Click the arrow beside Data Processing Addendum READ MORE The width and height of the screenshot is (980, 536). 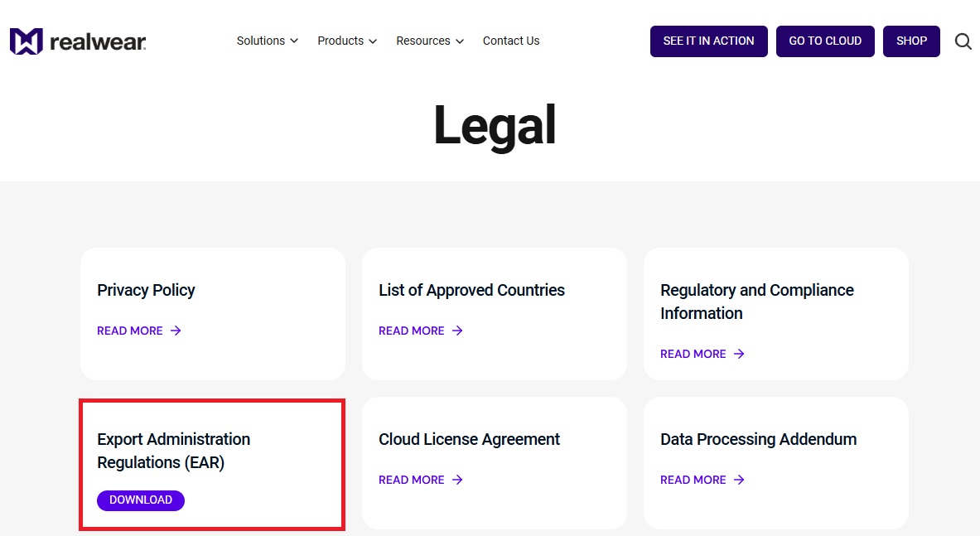point(738,480)
